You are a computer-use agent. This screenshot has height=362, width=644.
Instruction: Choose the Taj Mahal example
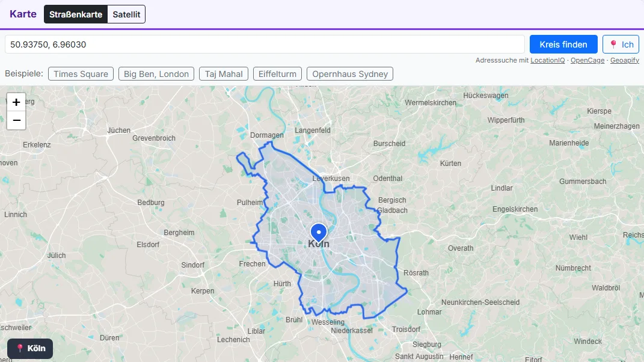tap(224, 74)
